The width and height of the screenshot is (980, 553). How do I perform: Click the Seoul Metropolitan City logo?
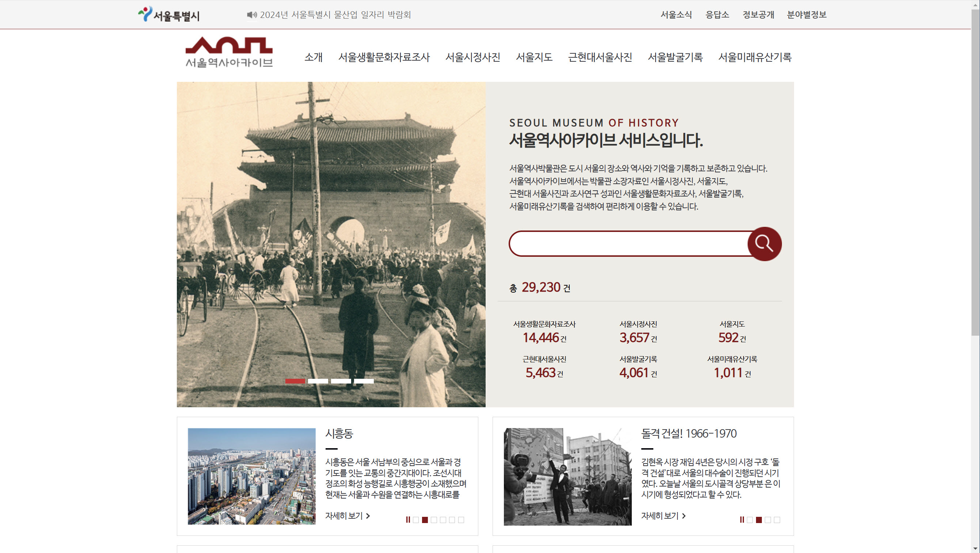coord(168,15)
